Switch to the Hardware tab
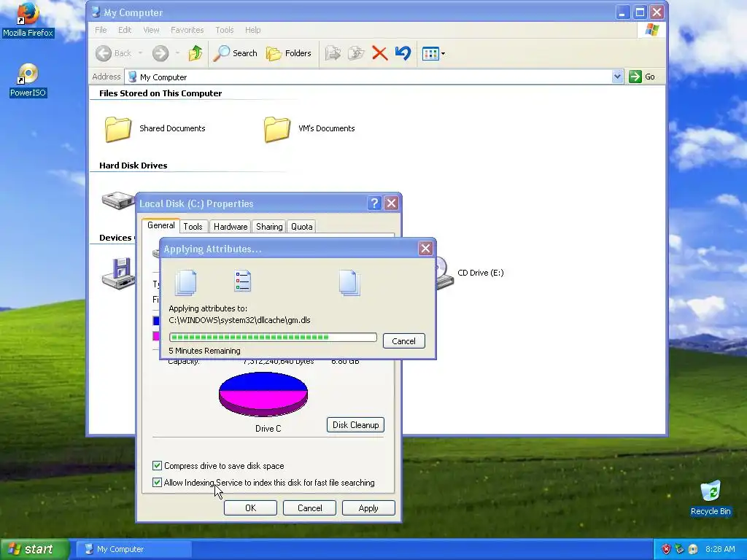 point(231,227)
